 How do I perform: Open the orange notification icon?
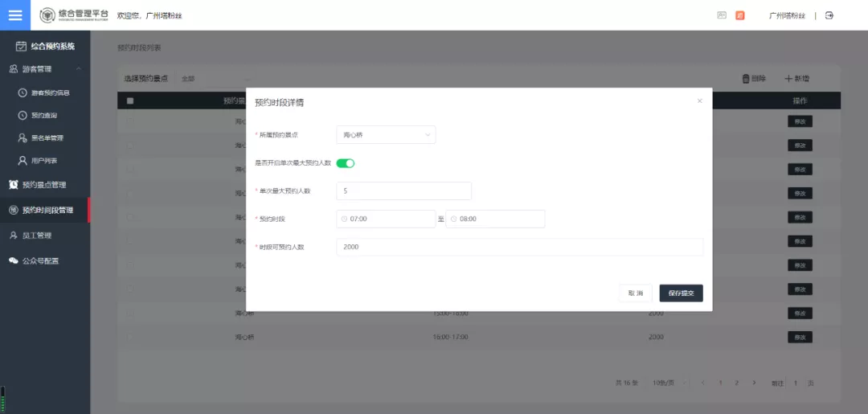[739, 15]
